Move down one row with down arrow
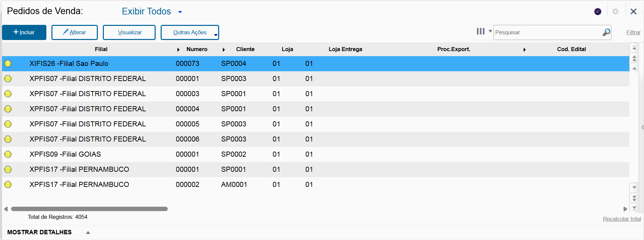 (634, 187)
